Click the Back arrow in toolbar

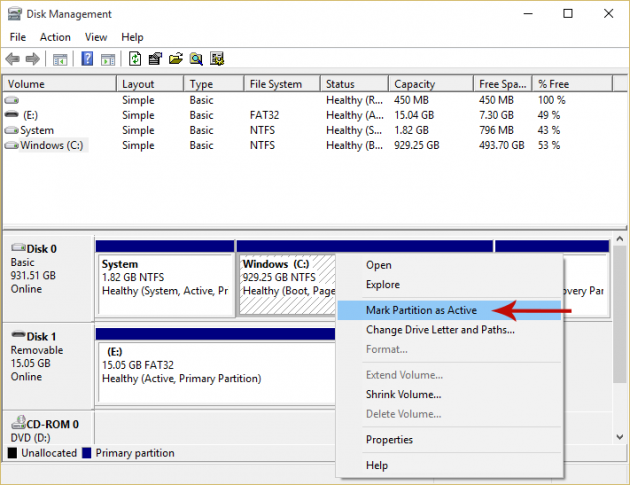pos(13,59)
